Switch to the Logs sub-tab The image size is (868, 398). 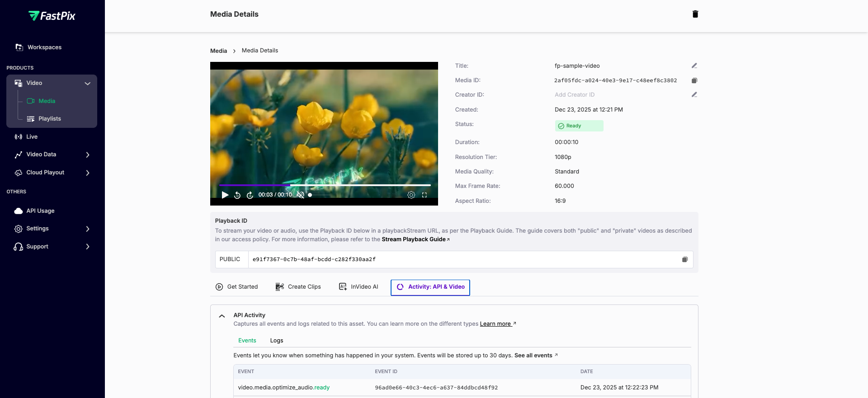click(277, 341)
